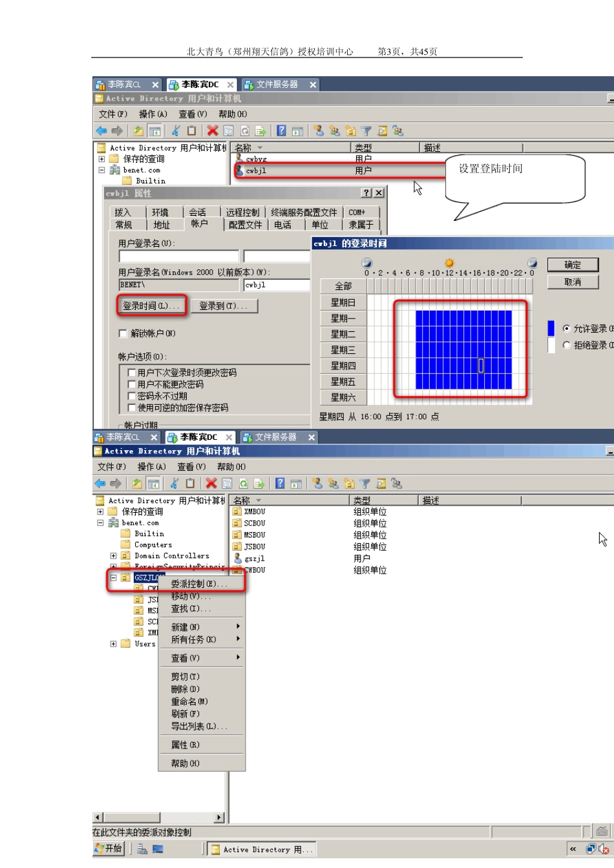Viewport: 614px width, 868px height.
Task: Click the question mark on cwbjl 属性 title bar
Action: 367,193
